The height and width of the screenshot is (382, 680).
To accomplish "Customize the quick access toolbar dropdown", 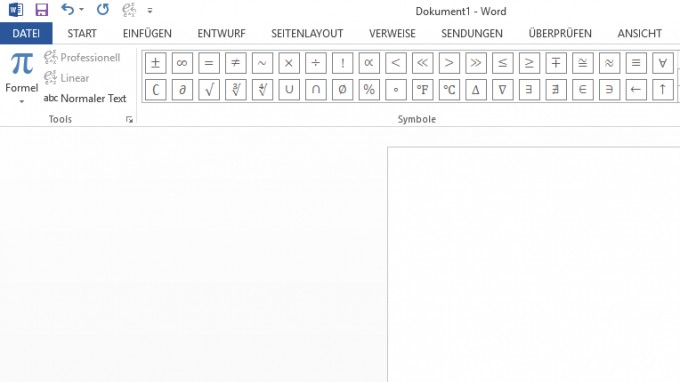I will [150, 10].
